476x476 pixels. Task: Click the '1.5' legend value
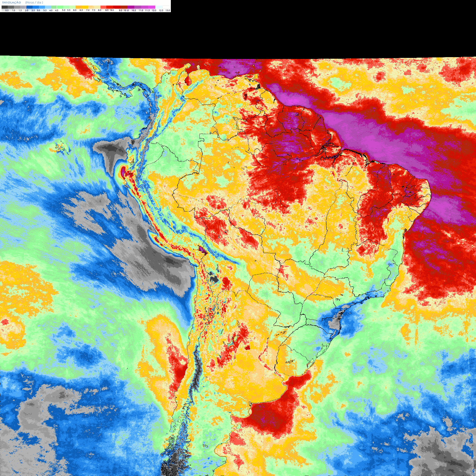coord(20,10)
